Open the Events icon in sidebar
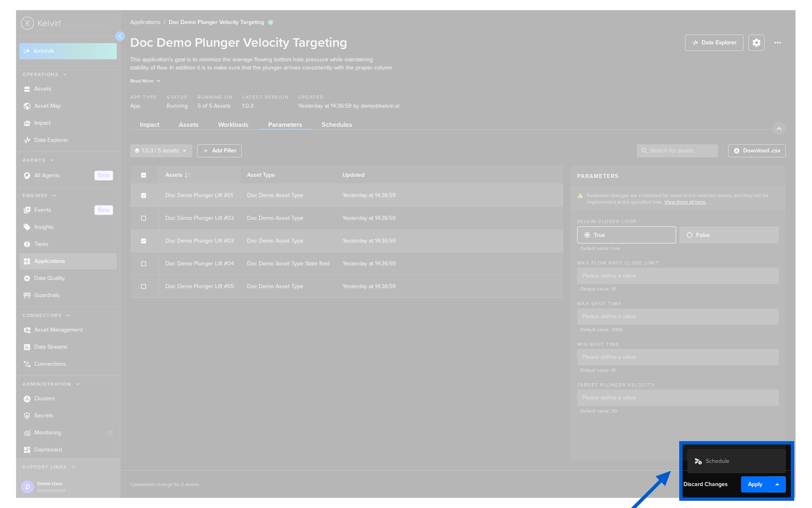The image size is (812, 508). [x=27, y=210]
